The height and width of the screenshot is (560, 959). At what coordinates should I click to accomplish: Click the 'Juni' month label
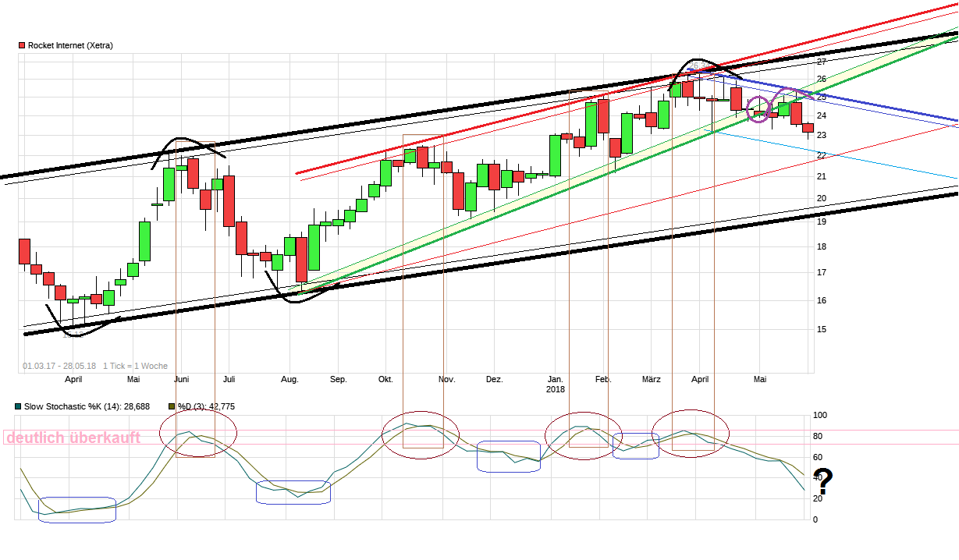coord(181,380)
